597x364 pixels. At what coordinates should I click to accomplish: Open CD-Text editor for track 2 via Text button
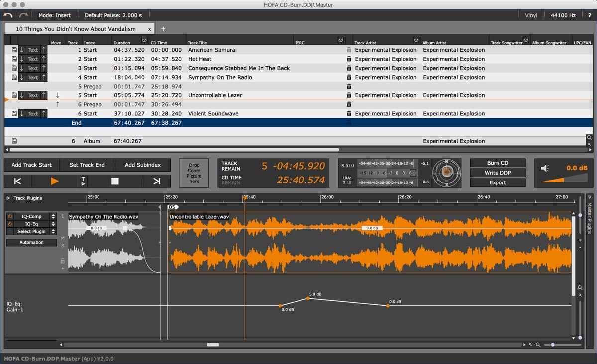pos(33,59)
